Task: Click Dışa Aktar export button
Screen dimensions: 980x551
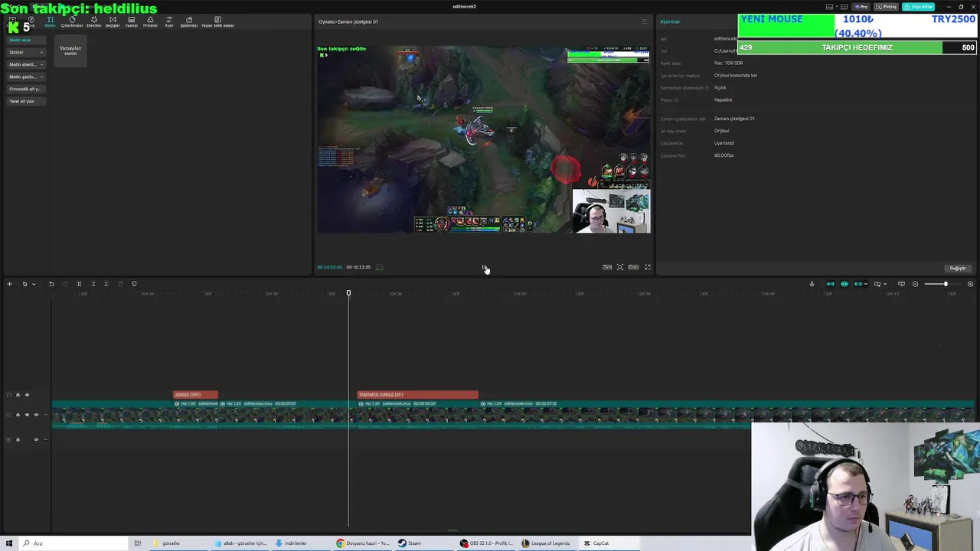Action: pyautogui.click(x=918, y=7)
